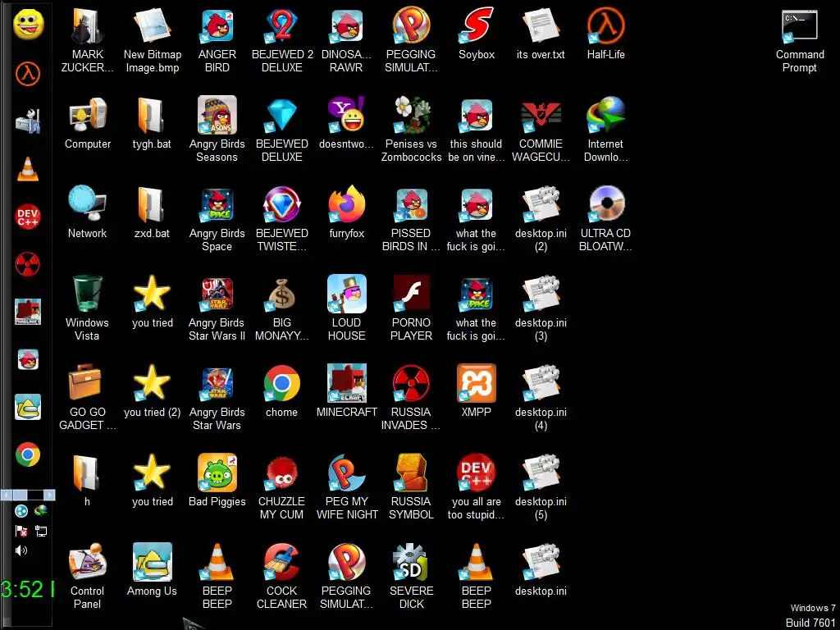The height and width of the screenshot is (630, 840).
Task: Open VLC cone icon in taskbar
Action: pyautogui.click(x=28, y=169)
